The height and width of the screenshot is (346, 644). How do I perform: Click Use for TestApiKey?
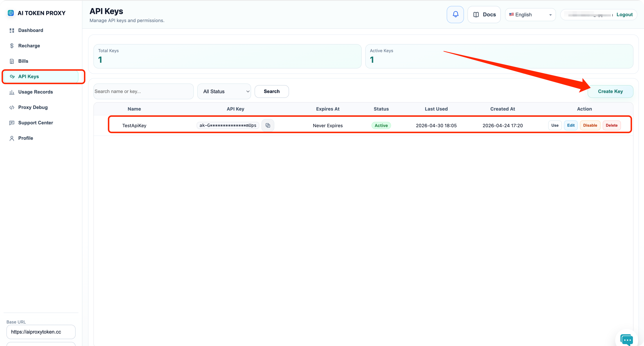pos(555,126)
